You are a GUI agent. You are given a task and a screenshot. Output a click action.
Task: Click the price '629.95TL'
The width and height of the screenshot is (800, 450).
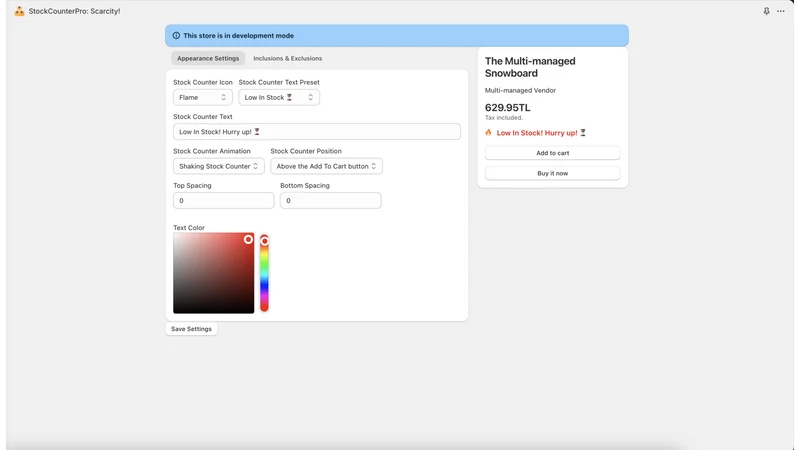click(x=507, y=108)
